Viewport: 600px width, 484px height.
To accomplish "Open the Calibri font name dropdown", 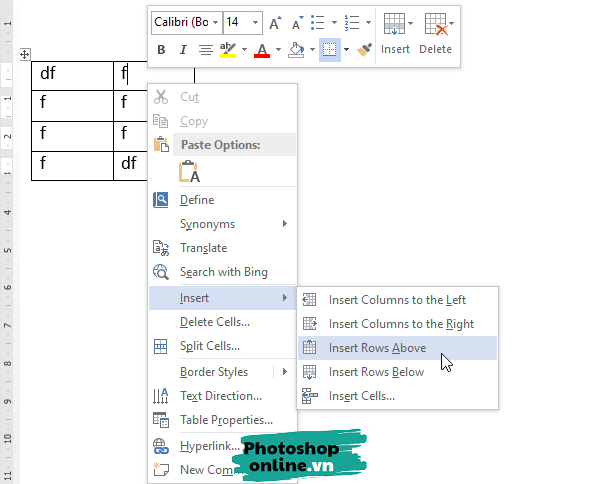I will tap(213, 22).
